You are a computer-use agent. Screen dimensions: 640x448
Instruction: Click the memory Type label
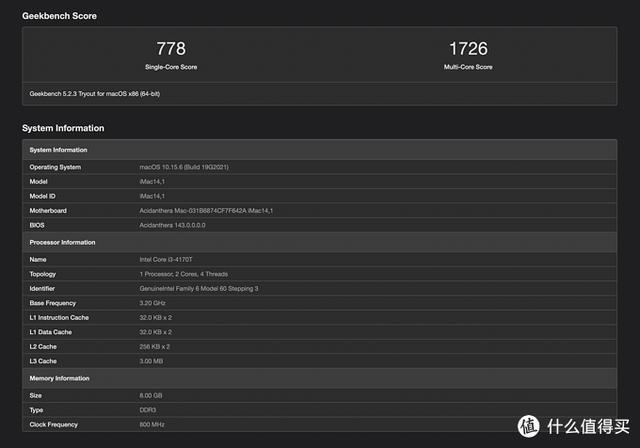[36, 410]
